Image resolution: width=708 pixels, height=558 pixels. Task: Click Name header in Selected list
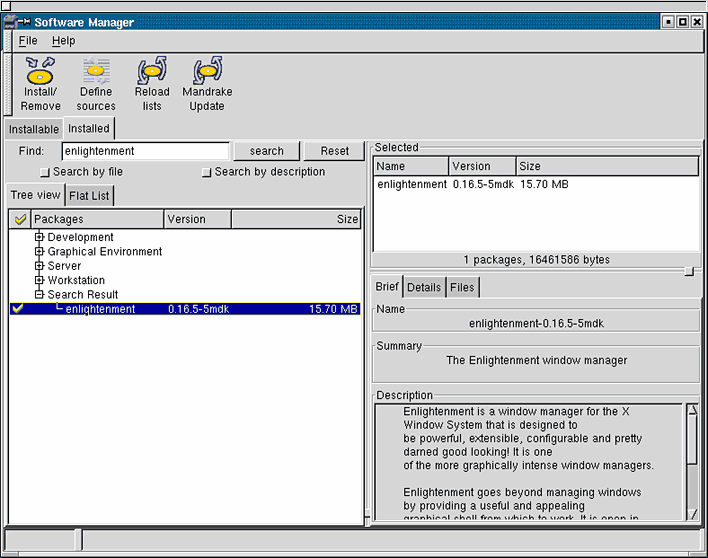coord(411,166)
